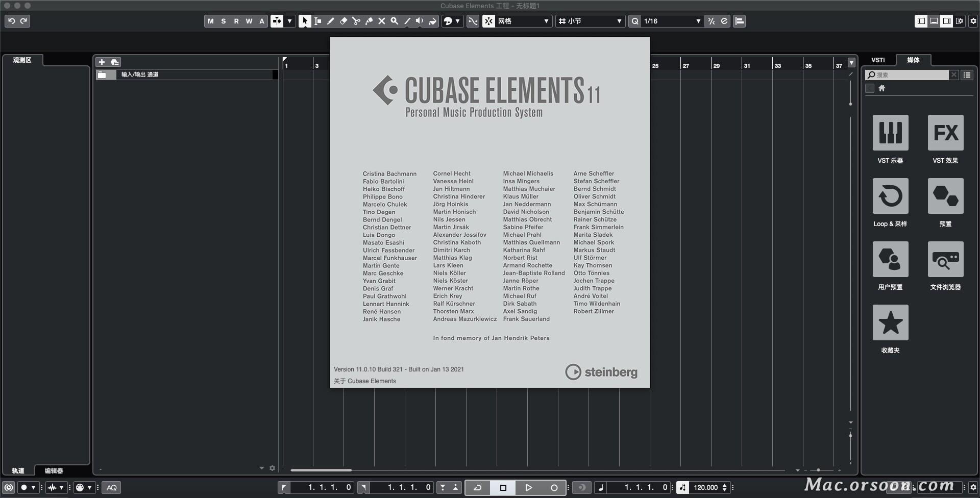Open the audio record mode waveform dropdown
980x498 pixels.
[56, 487]
